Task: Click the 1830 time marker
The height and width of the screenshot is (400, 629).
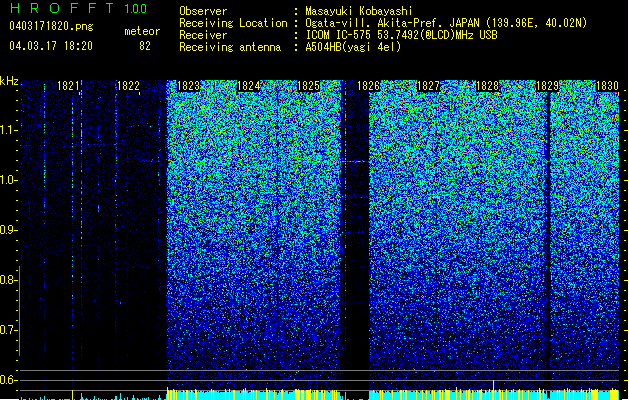Action: coord(607,86)
